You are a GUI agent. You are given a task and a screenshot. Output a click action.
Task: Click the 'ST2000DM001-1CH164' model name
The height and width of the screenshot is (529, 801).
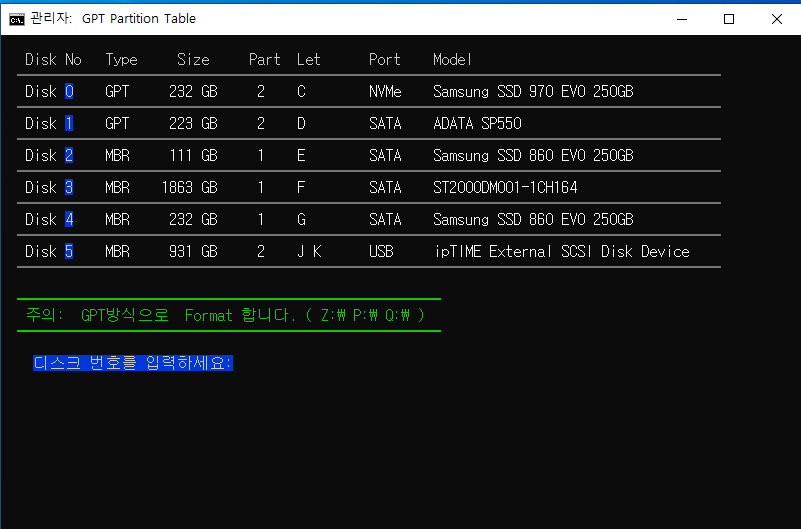[x=505, y=187]
